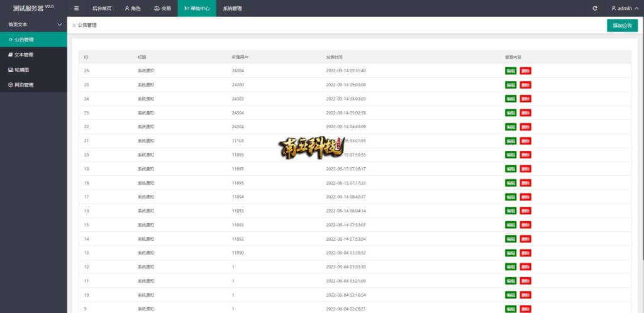Delete announcement with ID 21

525,141
